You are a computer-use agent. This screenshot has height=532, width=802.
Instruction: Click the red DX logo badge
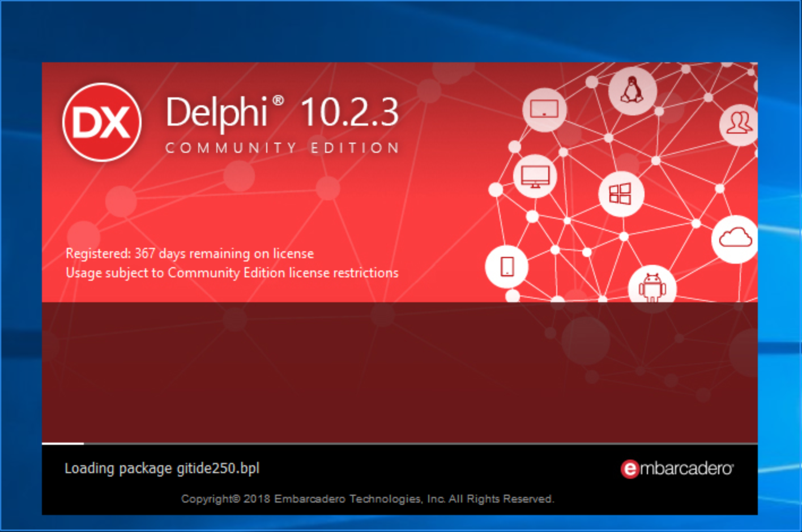pos(102,122)
